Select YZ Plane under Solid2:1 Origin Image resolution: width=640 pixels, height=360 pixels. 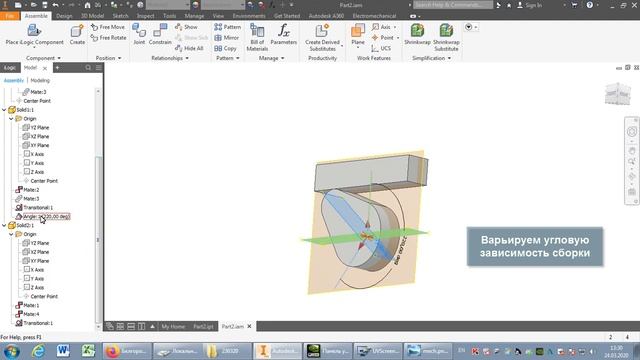tap(36, 243)
